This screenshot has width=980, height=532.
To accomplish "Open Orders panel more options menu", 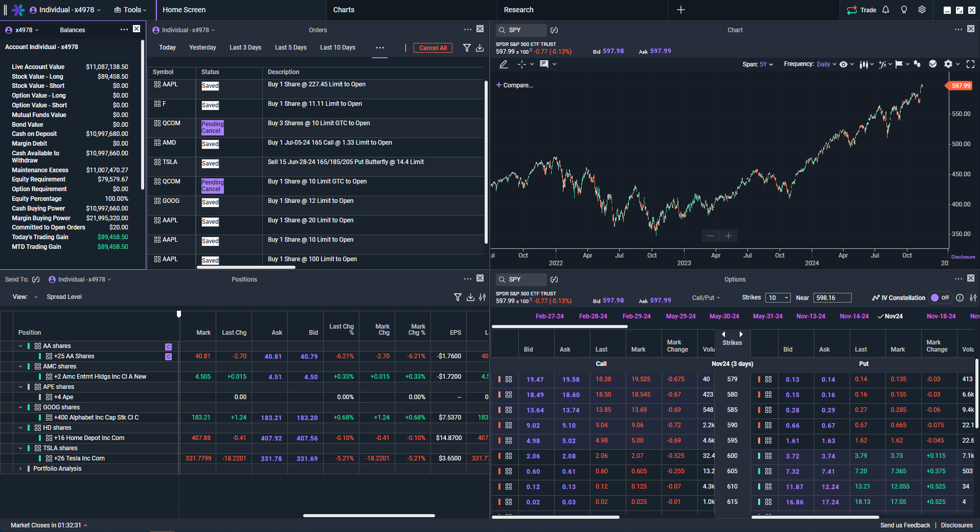I will click(x=468, y=30).
